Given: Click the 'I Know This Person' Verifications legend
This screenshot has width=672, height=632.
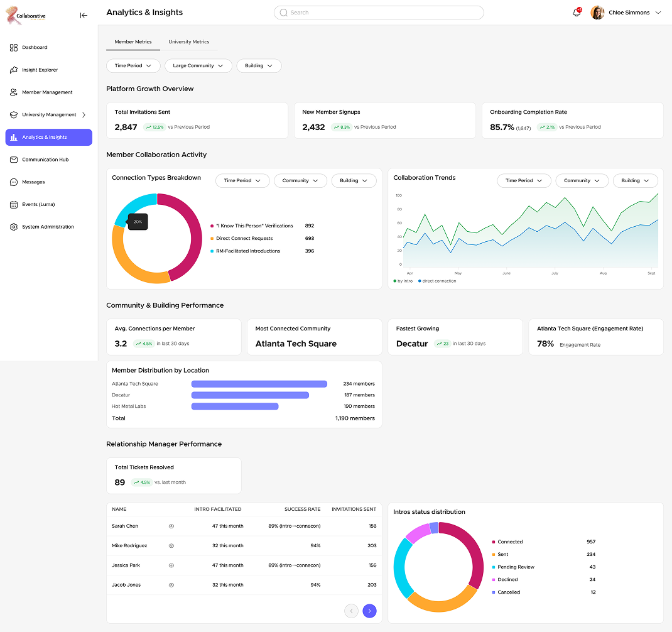Looking at the screenshot, I should click(252, 226).
